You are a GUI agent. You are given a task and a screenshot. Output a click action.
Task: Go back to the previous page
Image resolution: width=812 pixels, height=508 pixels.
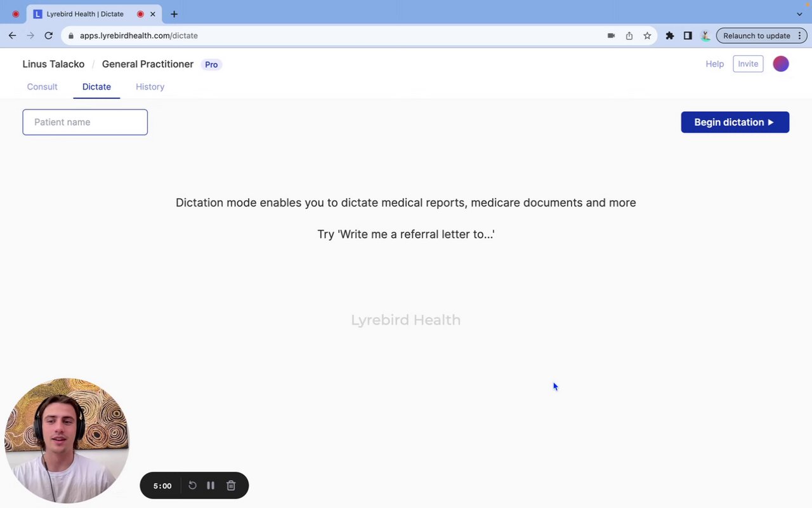[12, 36]
